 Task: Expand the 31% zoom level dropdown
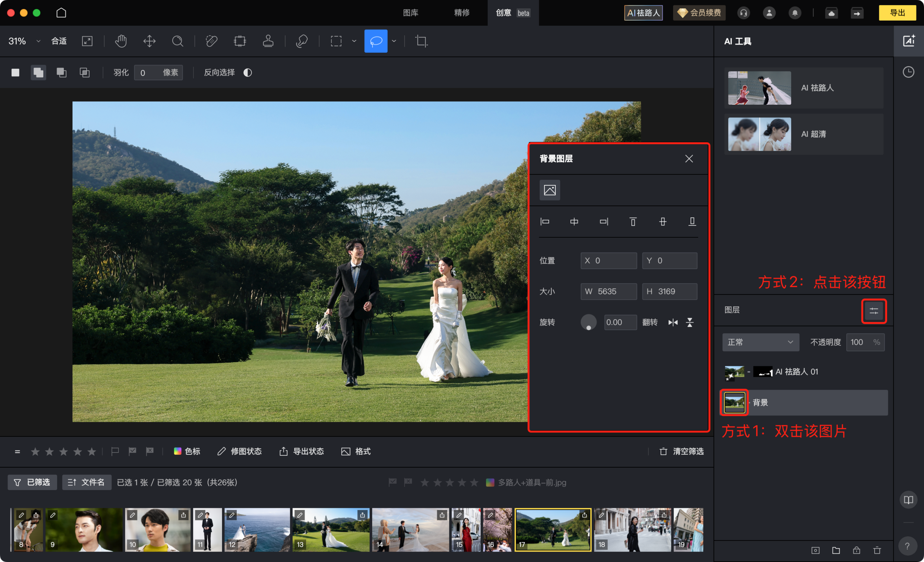pos(38,41)
